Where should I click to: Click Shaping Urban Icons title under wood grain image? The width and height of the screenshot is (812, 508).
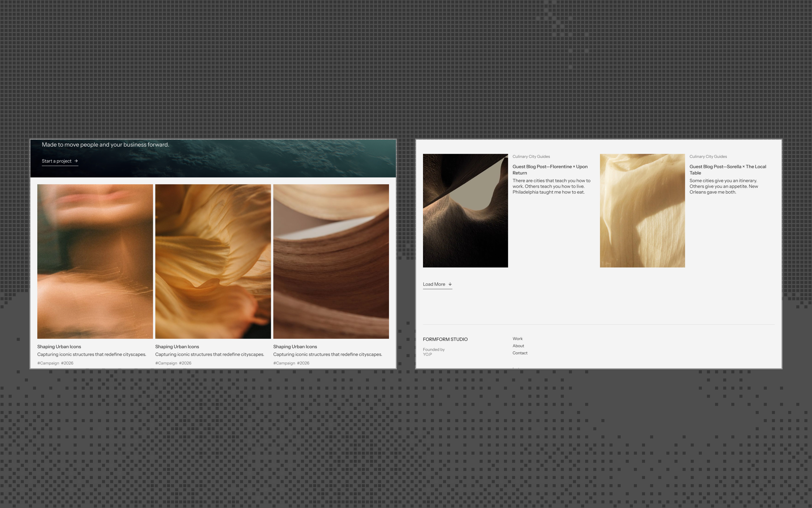[x=295, y=347]
